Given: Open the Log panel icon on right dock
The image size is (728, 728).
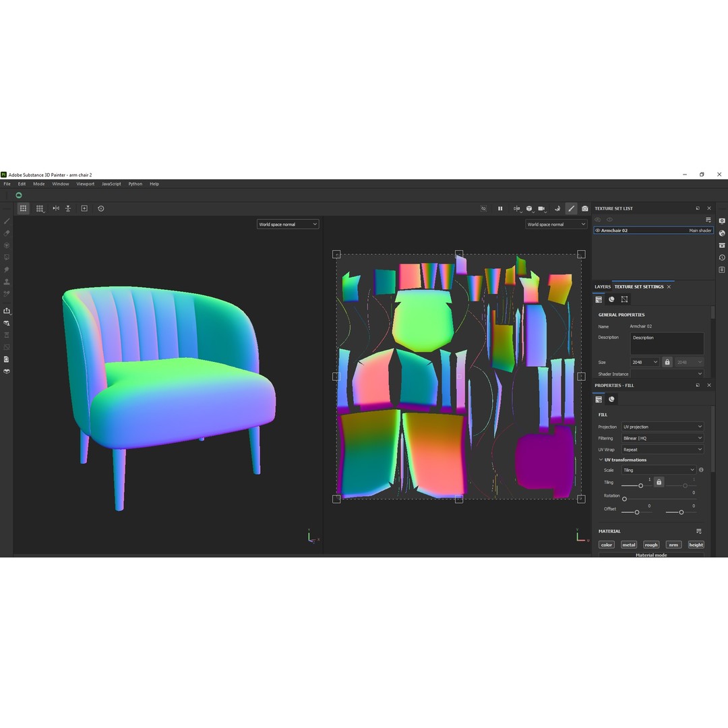Looking at the screenshot, I should pos(722,269).
